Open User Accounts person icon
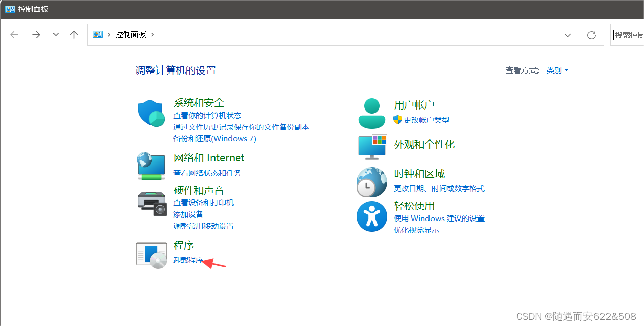The image size is (644, 326). click(372, 114)
